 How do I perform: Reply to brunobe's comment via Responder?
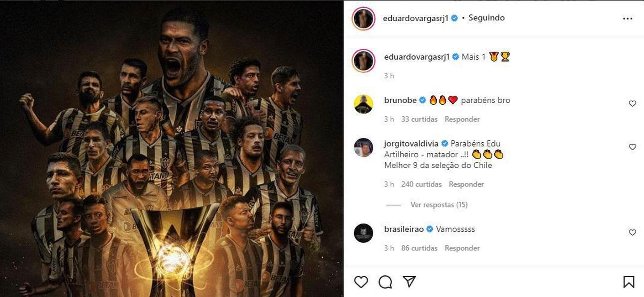click(462, 119)
